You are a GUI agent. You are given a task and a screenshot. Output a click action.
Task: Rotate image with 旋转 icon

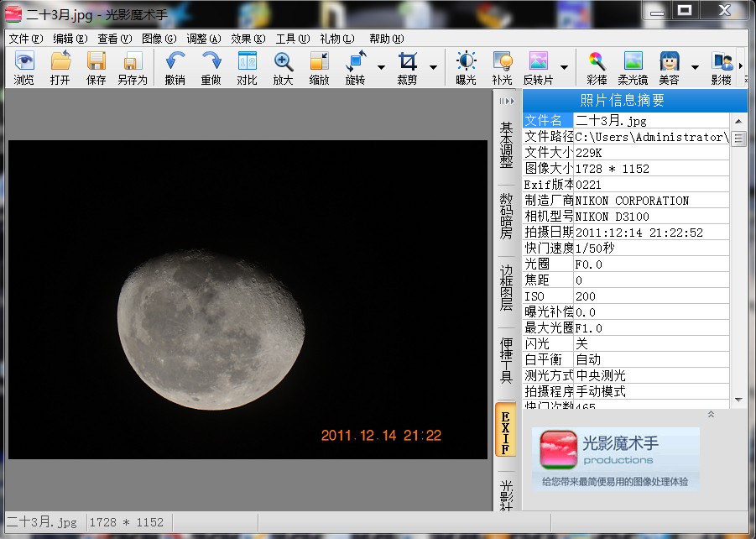[356, 61]
